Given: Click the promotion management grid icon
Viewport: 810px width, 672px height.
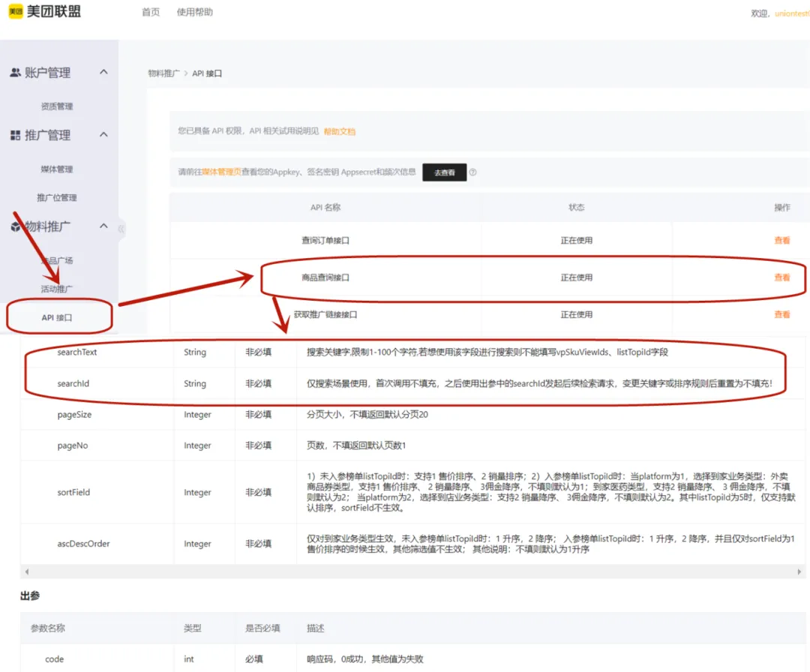Looking at the screenshot, I should click(16, 135).
